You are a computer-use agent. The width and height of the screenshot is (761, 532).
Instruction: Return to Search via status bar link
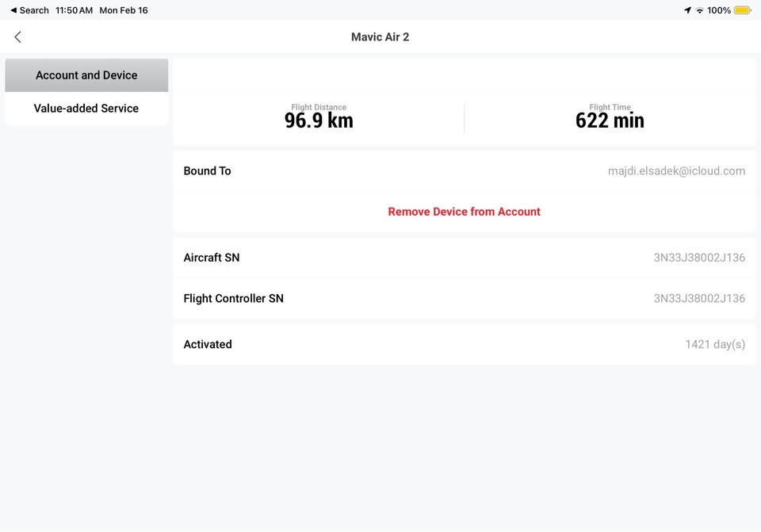coord(29,10)
